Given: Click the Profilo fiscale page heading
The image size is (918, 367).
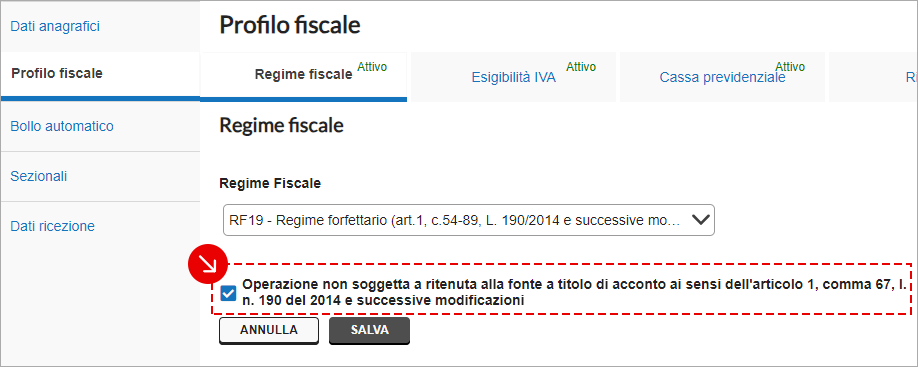Looking at the screenshot, I should click(x=290, y=25).
